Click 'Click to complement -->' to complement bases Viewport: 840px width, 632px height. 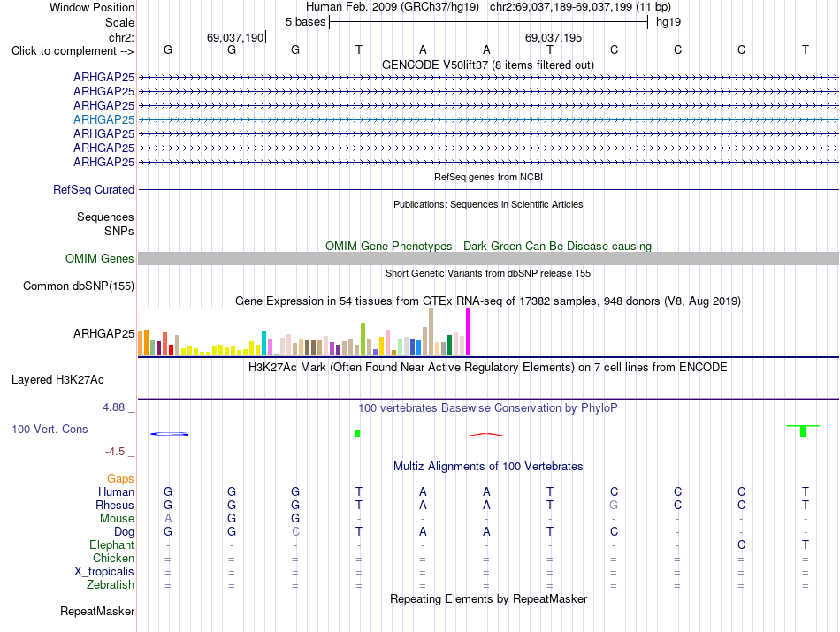(73, 51)
